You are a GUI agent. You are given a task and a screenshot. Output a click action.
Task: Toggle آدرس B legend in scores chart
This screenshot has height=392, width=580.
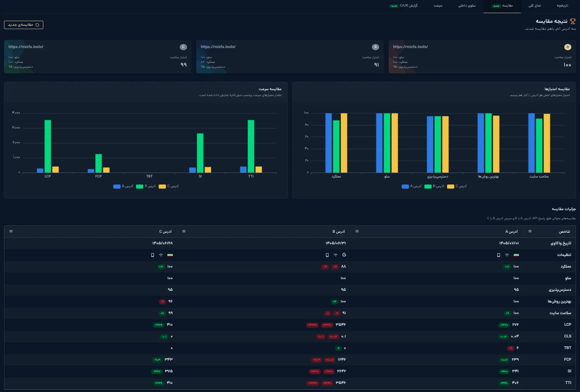pyautogui.click(x=434, y=186)
